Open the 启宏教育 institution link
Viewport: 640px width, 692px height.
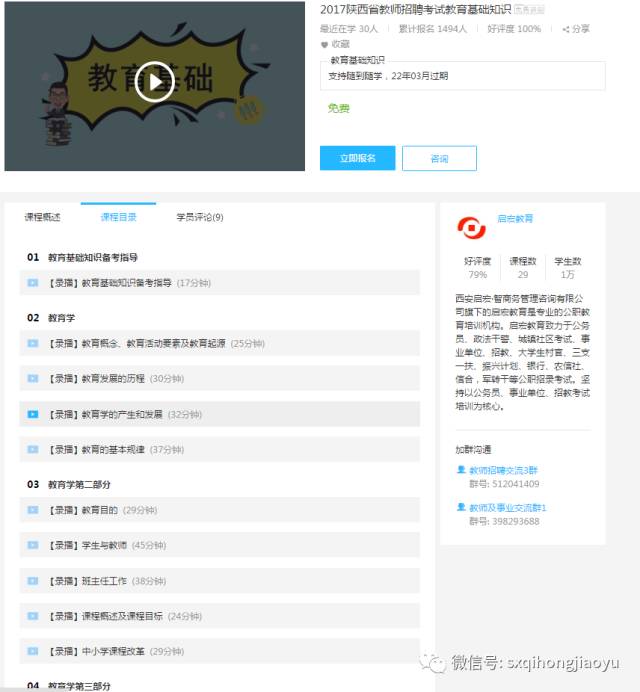pos(515,218)
